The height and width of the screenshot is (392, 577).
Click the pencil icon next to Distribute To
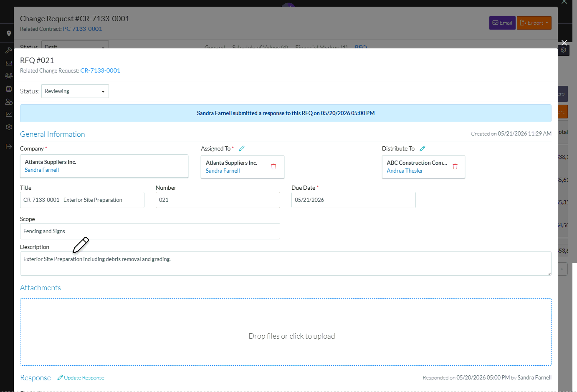click(423, 148)
